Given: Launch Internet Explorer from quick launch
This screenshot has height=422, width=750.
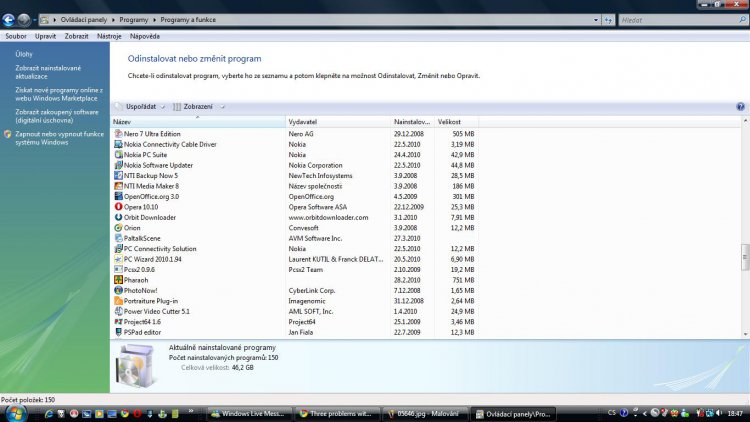Looking at the screenshot, I should (48, 413).
